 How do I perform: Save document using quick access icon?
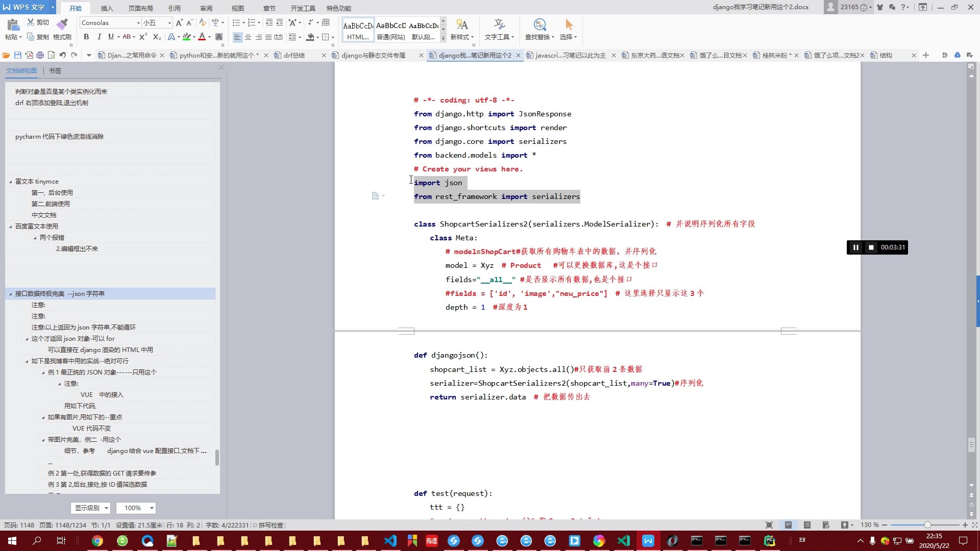pos(18,55)
